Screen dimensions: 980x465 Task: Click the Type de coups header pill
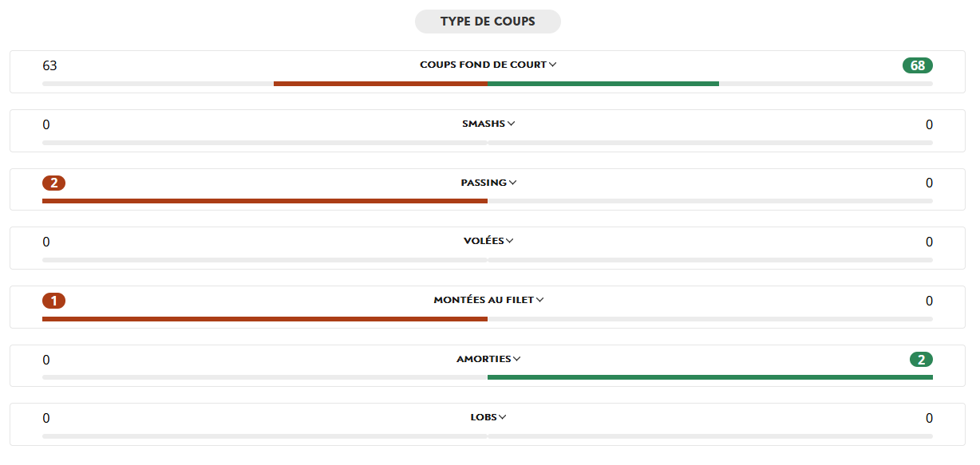[x=488, y=22]
